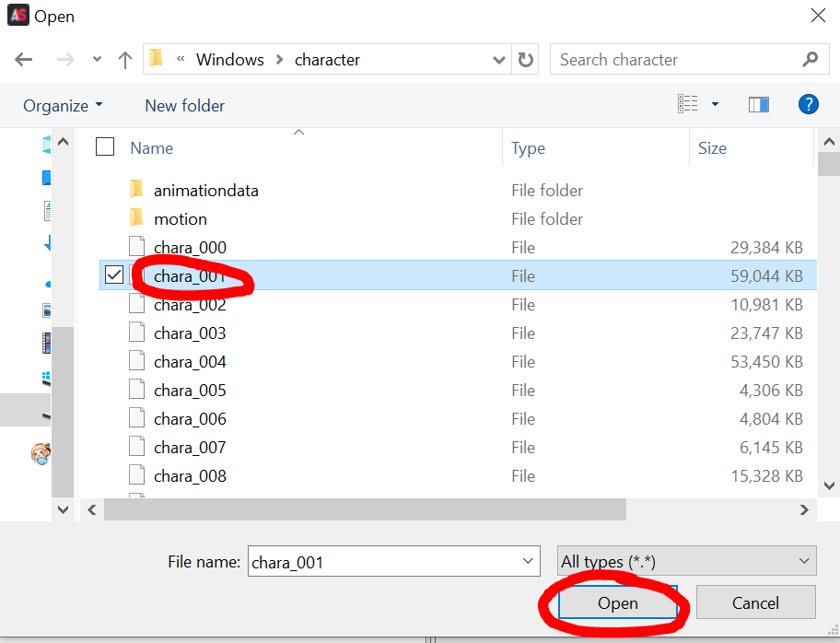Click the Cancel button
The height and width of the screenshot is (643, 840).
click(755, 602)
